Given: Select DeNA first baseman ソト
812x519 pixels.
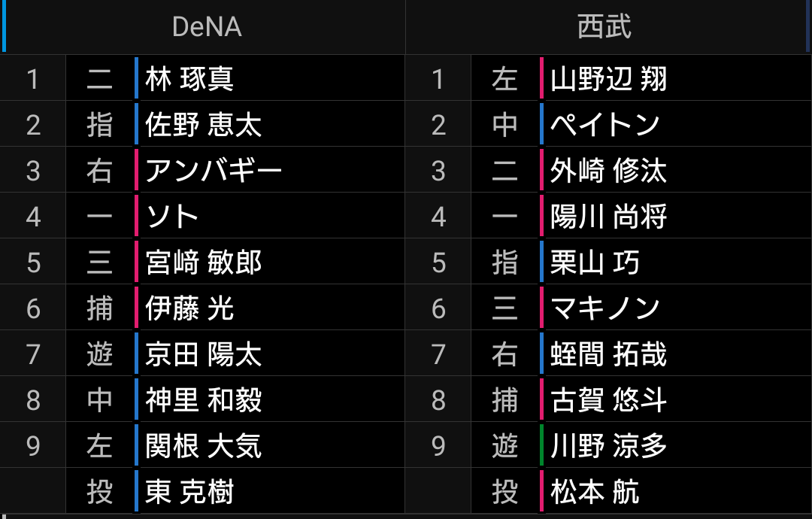Looking at the screenshot, I should tap(171, 217).
